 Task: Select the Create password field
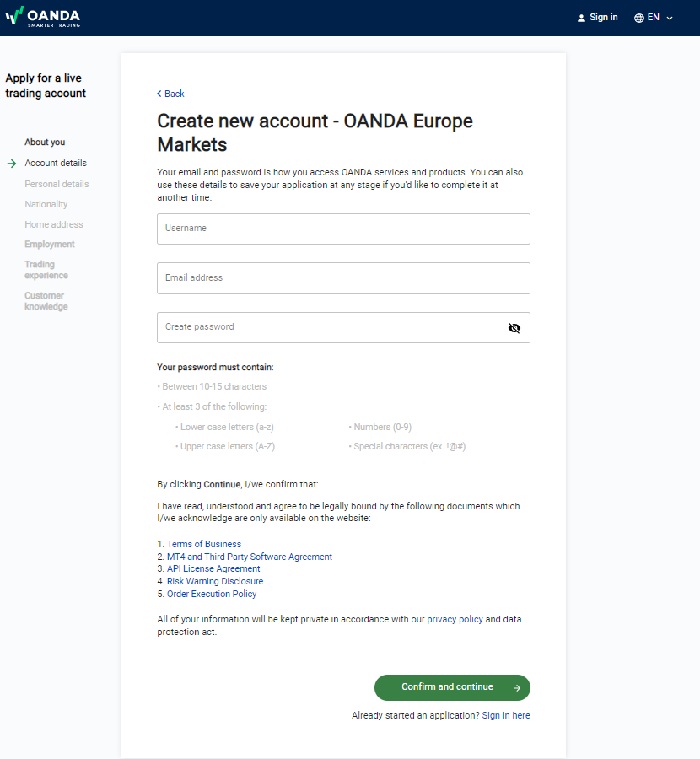tap(329, 328)
